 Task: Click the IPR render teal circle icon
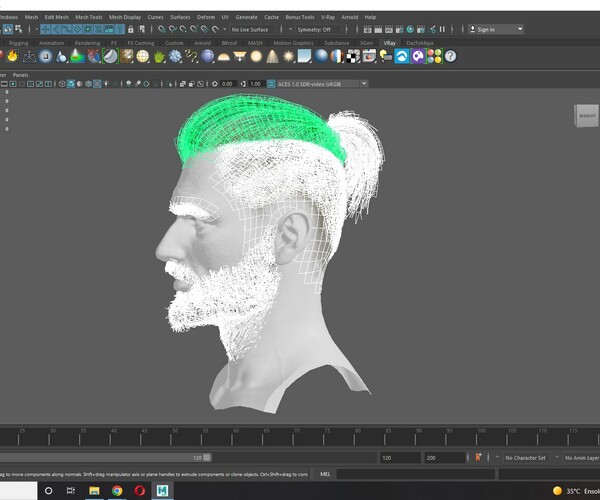pyautogui.click(x=410, y=29)
